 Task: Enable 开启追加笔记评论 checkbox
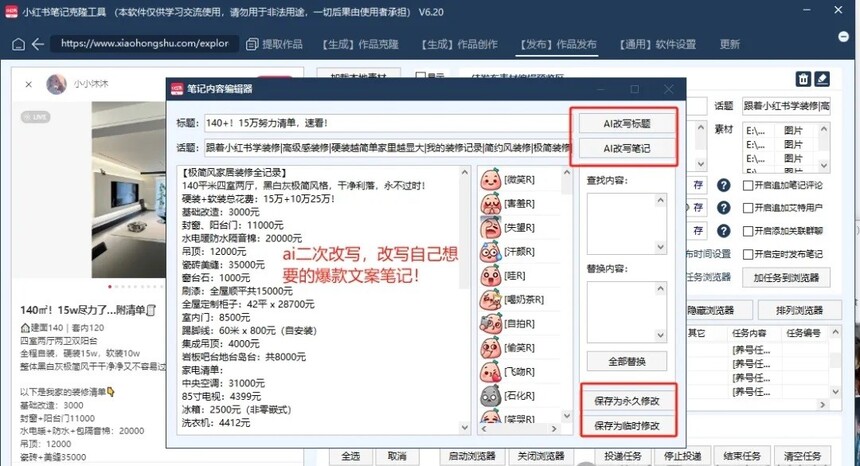pyautogui.click(x=749, y=185)
